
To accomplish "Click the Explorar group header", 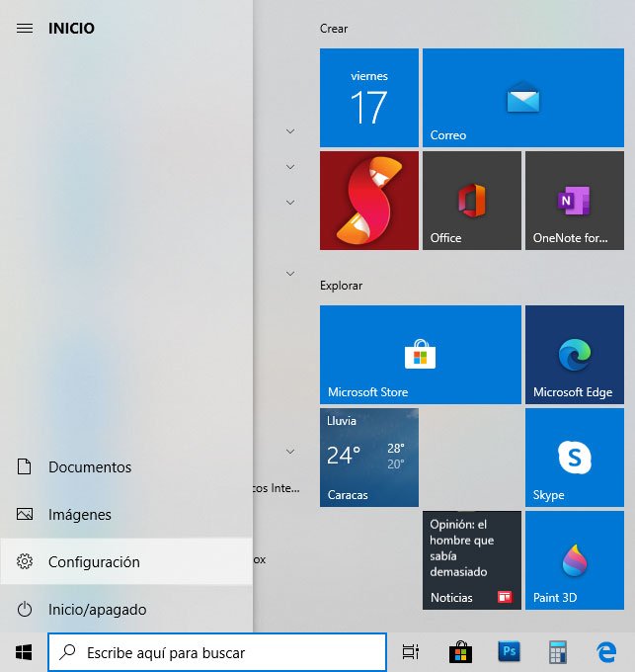I will (x=341, y=286).
